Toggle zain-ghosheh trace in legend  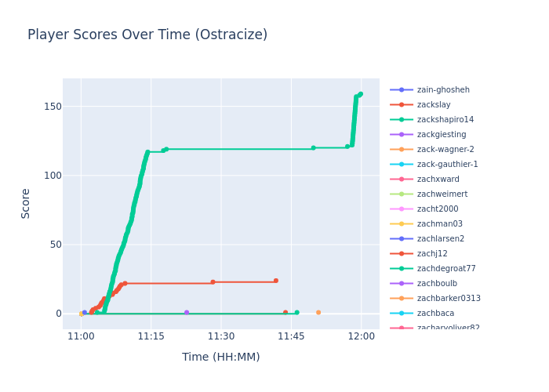point(443,90)
